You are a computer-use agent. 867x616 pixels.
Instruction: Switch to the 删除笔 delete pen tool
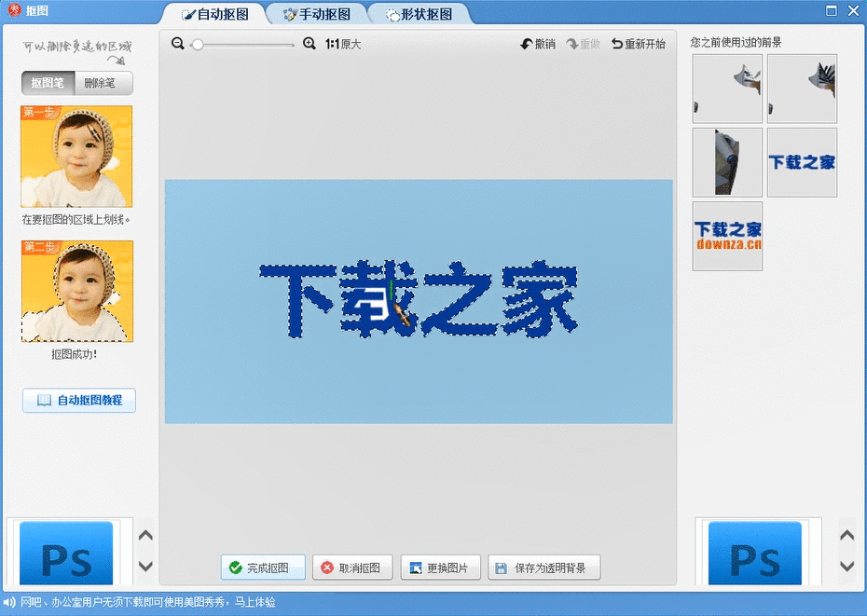(103, 83)
